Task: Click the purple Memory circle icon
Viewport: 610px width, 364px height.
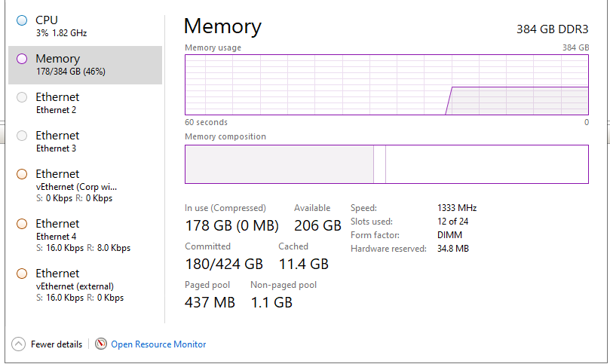Action: point(21,59)
